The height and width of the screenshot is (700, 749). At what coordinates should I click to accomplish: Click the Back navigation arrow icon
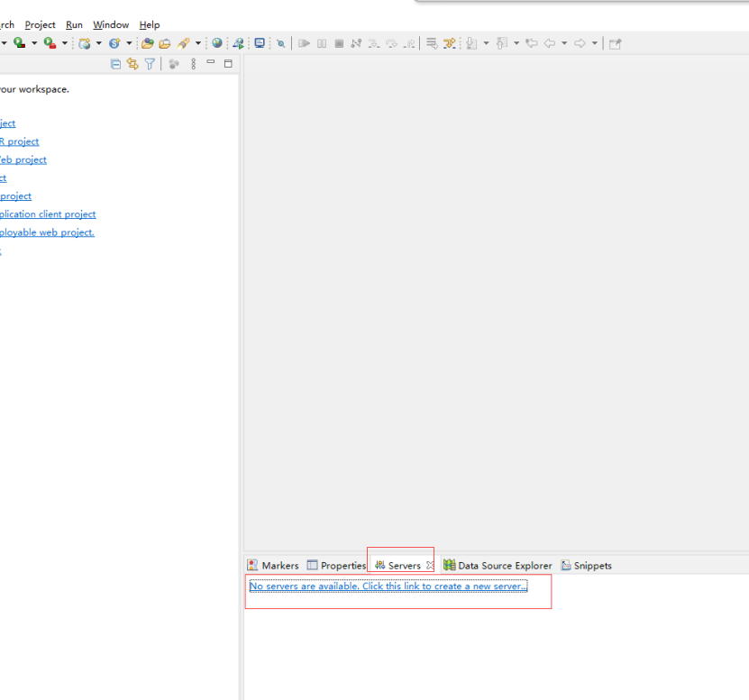click(x=550, y=43)
